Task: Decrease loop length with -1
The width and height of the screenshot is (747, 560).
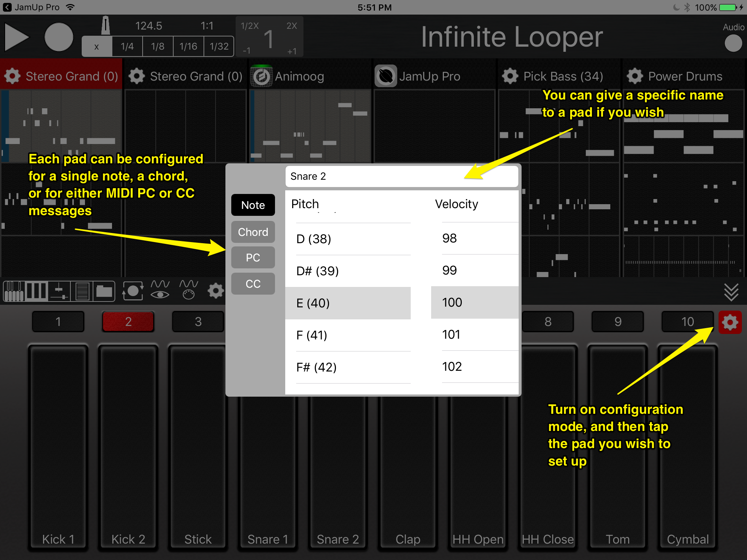Action: click(247, 51)
